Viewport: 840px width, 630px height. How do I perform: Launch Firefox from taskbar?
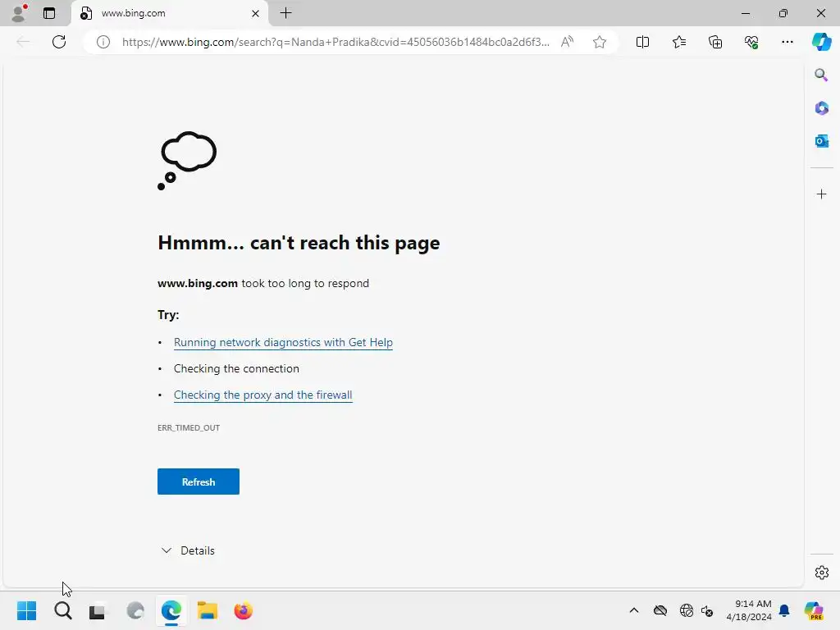click(243, 610)
